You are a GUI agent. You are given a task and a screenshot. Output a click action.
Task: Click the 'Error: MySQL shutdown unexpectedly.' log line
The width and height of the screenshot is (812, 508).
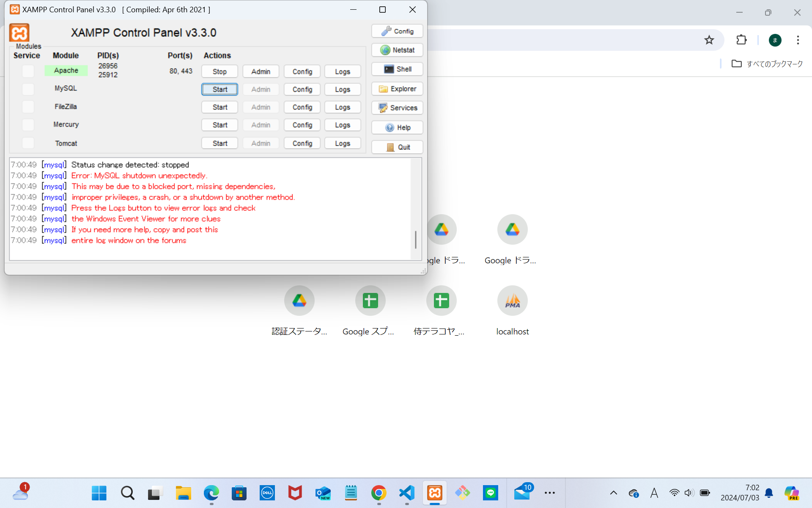pyautogui.click(x=139, y=176)
